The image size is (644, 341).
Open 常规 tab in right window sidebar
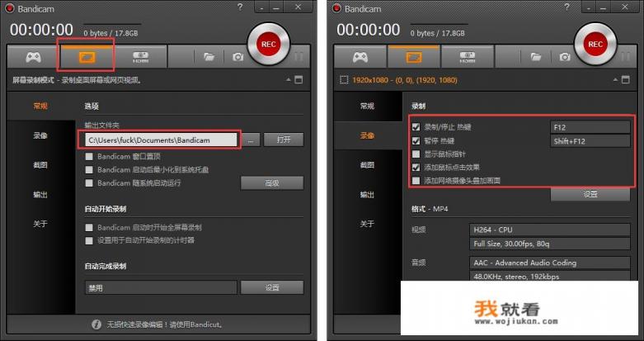(x=368, y=107)
